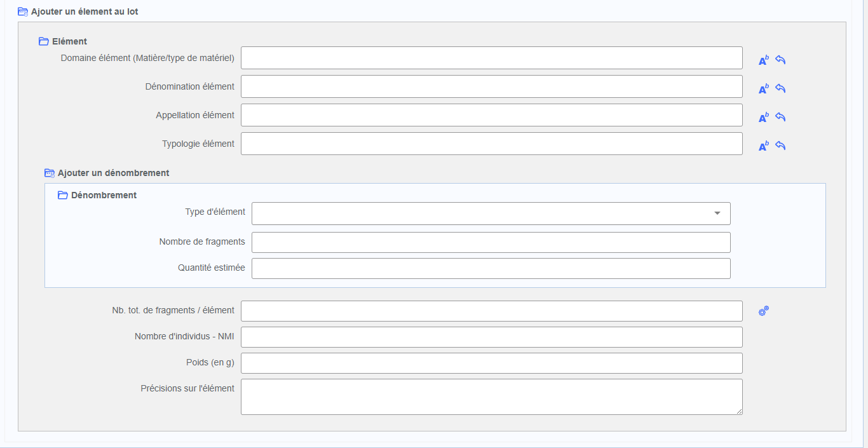
Task: Click the undo arrow beside Domaine élément
Action: point(780,60)
